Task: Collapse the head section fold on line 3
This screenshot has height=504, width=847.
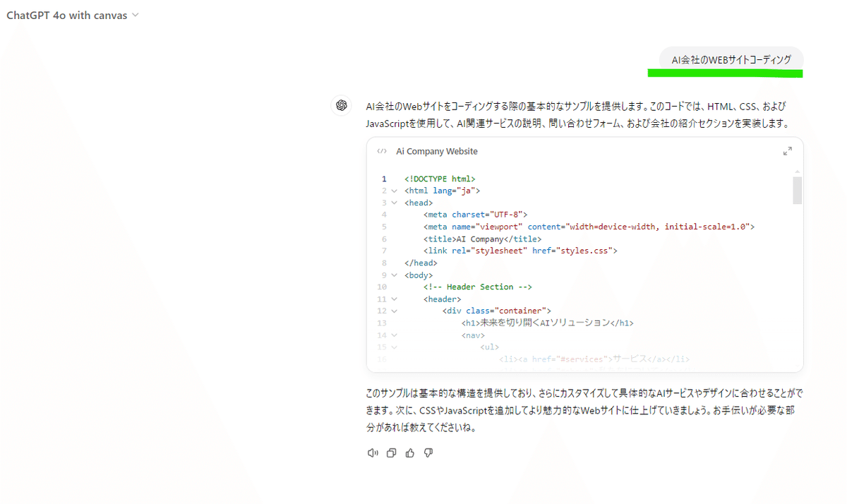Action: point(394,203)
